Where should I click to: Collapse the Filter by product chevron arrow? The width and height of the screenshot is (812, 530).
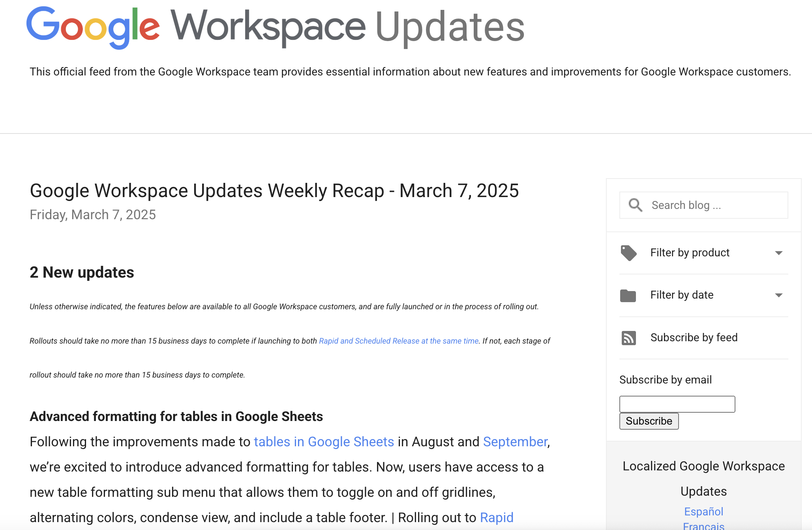778,253
